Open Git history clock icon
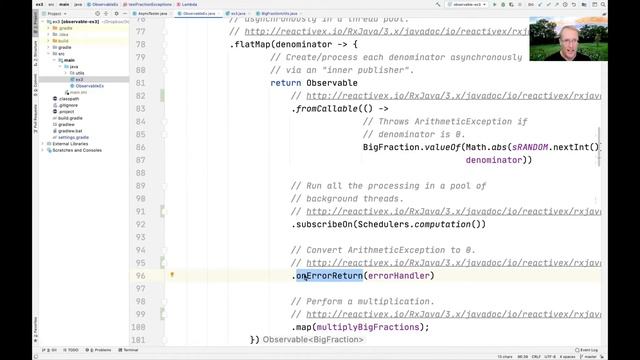640x360 pixels. point(565,4)
